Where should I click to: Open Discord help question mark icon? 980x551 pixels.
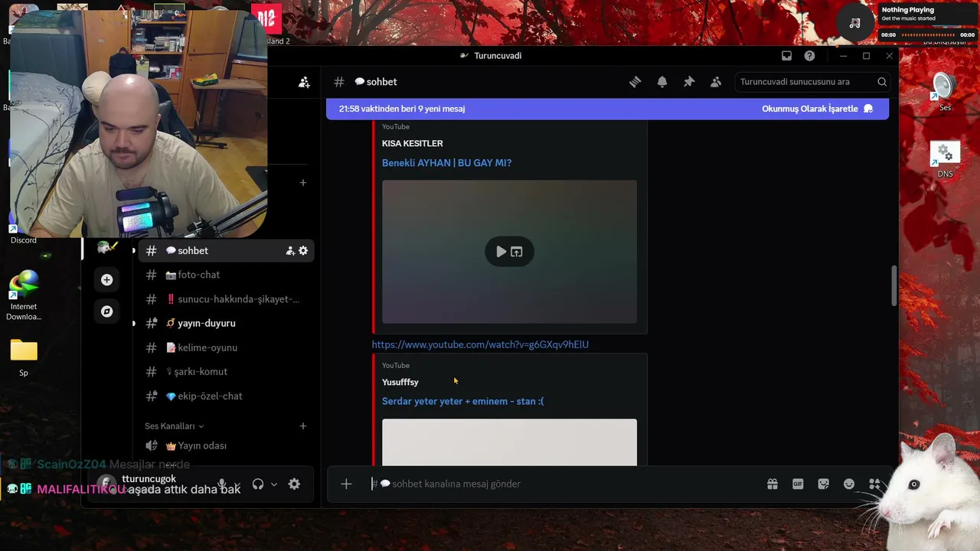(x=809, y=56)
